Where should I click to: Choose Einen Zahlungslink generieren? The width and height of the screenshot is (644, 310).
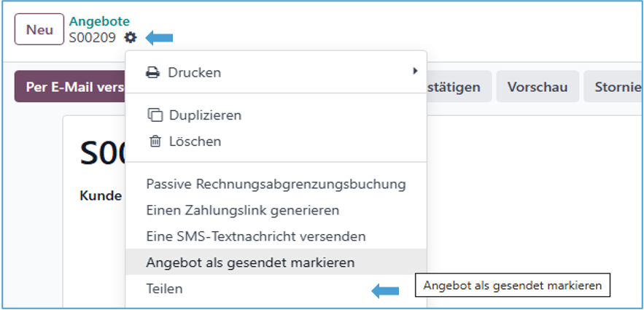(x=243, y=210)
